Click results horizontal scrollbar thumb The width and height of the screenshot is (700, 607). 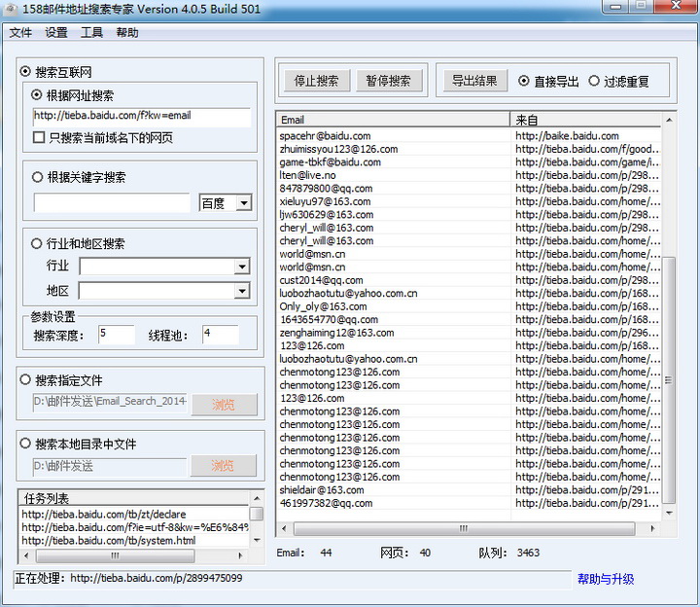point(464,528)
